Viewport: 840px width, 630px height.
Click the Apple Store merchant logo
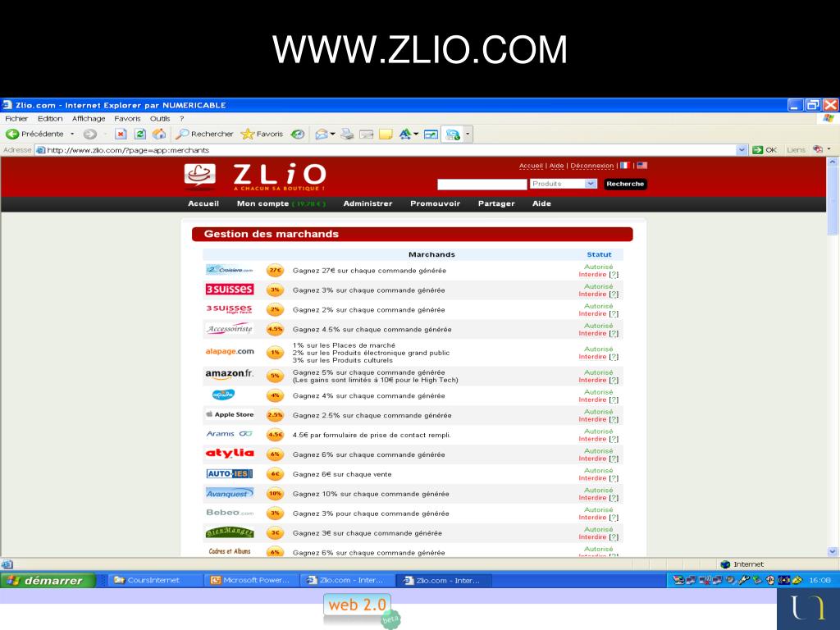tap(230, 414)
